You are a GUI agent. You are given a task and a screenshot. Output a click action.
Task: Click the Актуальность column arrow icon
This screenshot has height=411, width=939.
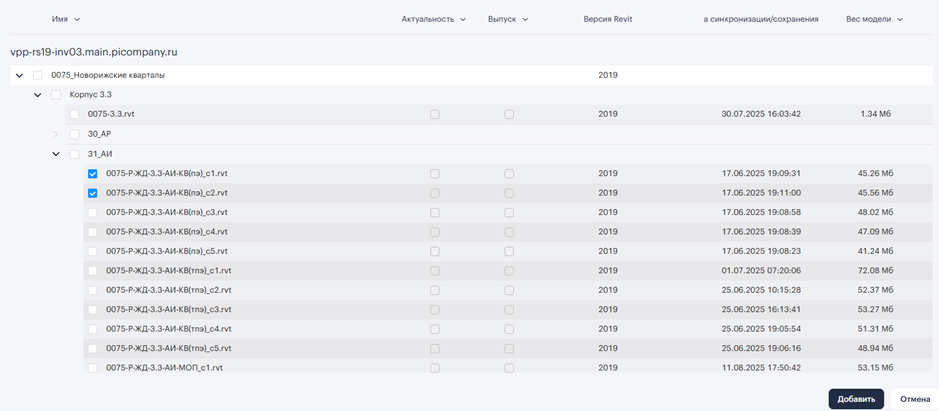[x=463, y=19]
